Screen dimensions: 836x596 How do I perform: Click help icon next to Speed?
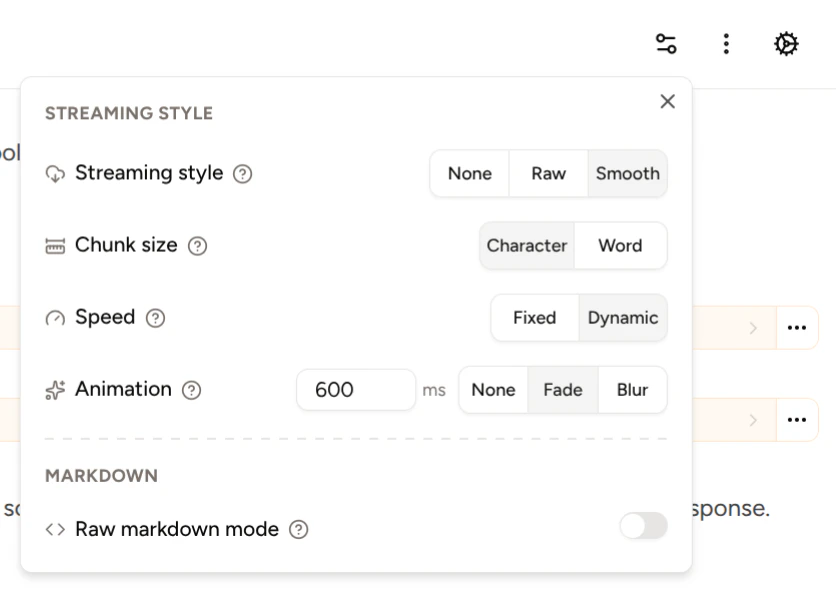click(155, 318)
